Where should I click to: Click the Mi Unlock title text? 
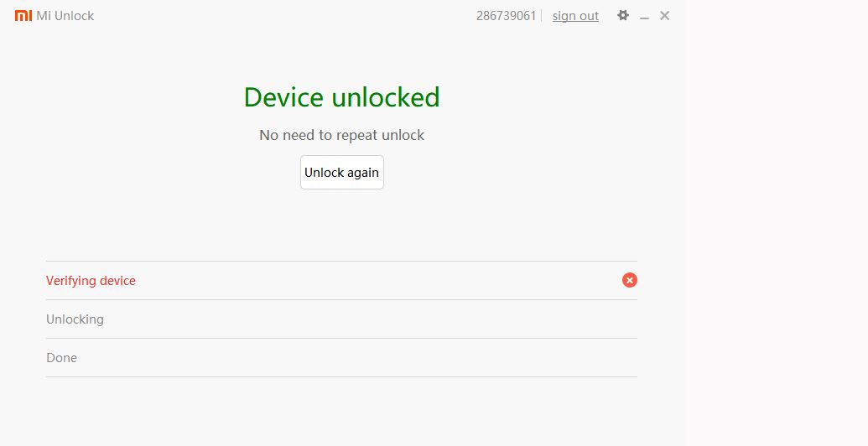point(65,16)
